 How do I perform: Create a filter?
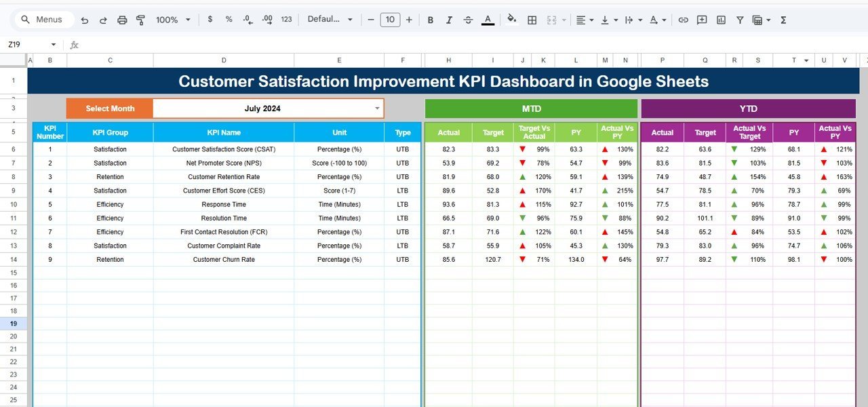coord(740,20)
